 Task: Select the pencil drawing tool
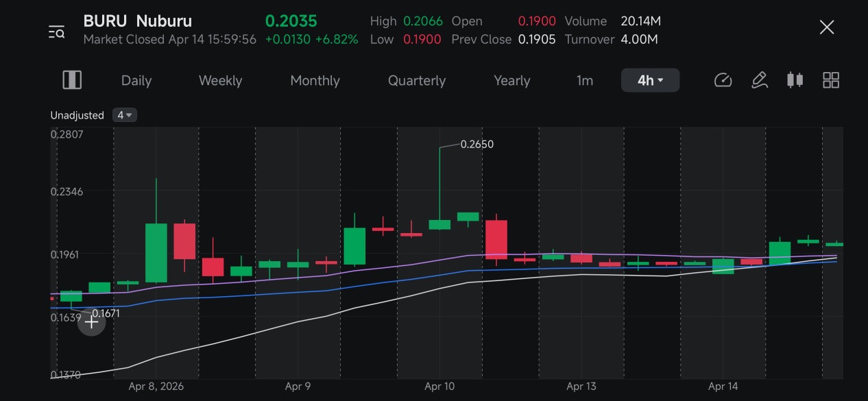(759, 80)
